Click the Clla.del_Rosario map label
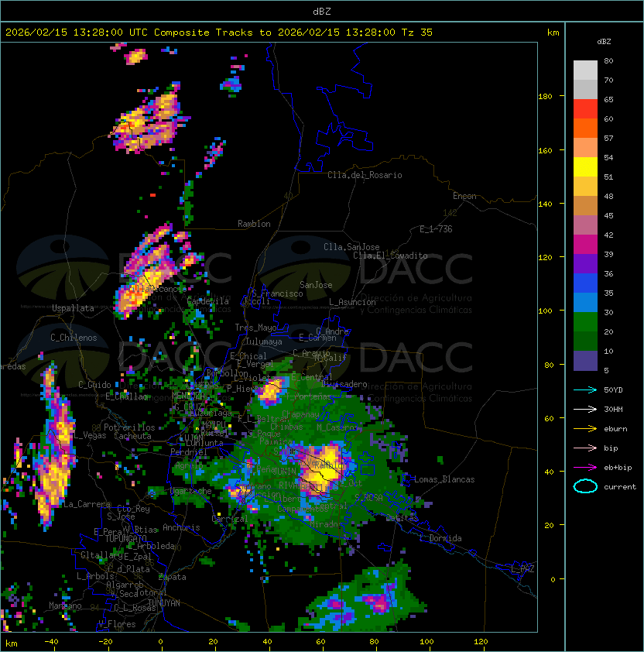Image resolution: width=644 pixels, height=652 pixels. (365, 175)
